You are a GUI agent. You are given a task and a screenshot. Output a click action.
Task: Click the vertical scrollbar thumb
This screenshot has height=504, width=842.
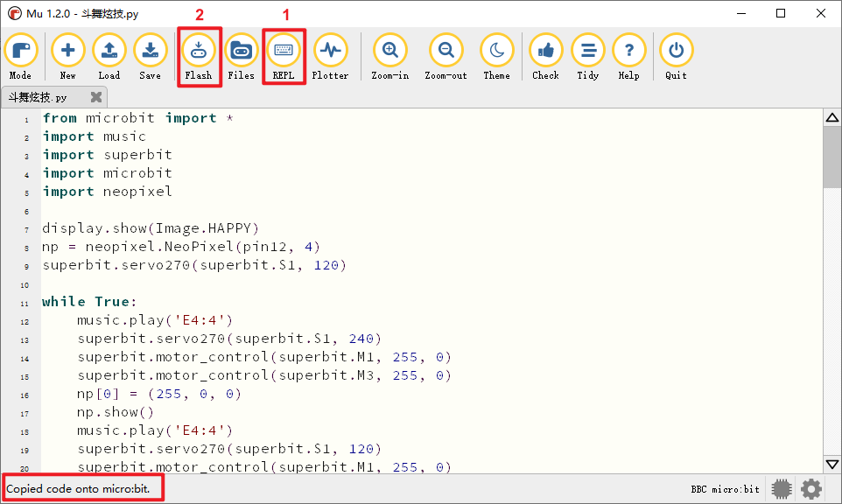point(832,157)
